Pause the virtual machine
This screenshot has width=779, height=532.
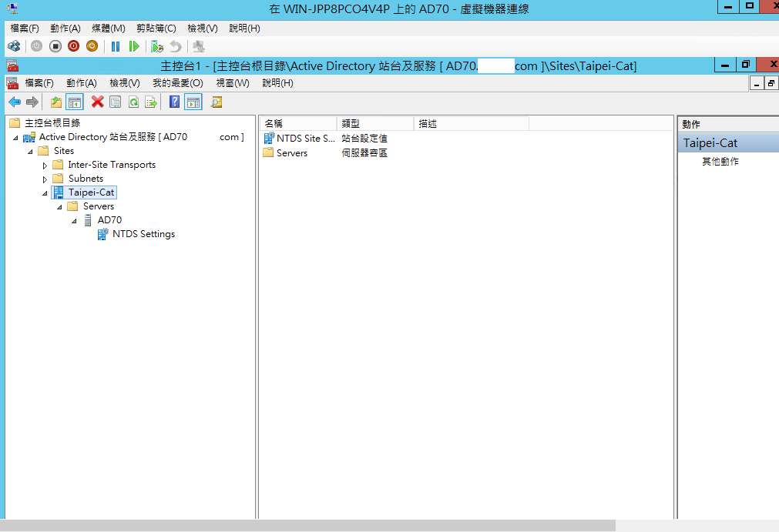click(116, 47)
